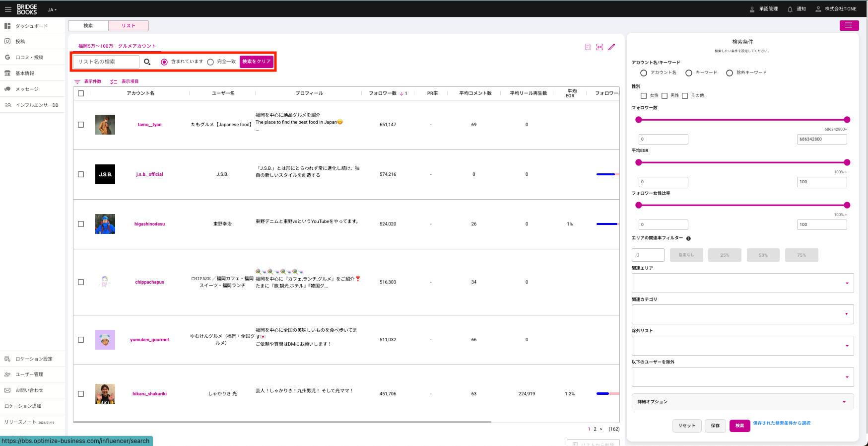Open notifications bell icon
Screen dimensions: 868x446
click(790, 9)
